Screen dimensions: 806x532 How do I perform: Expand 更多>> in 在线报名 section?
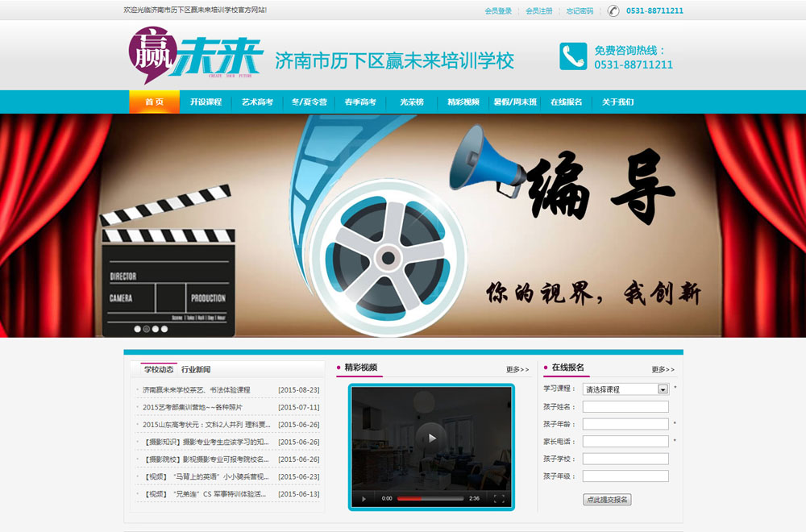coord(663,370)
